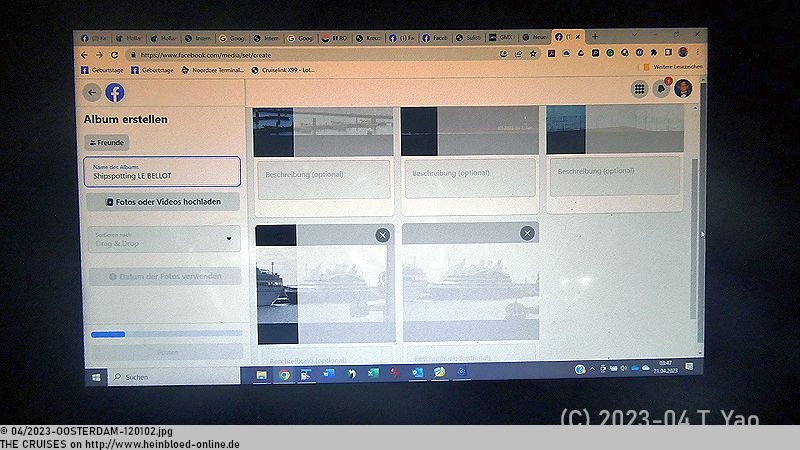Image resolution: width=800 pixels, height=450 pixels.
Task: Open the notification center icon
Action: (x=689, y=366)
